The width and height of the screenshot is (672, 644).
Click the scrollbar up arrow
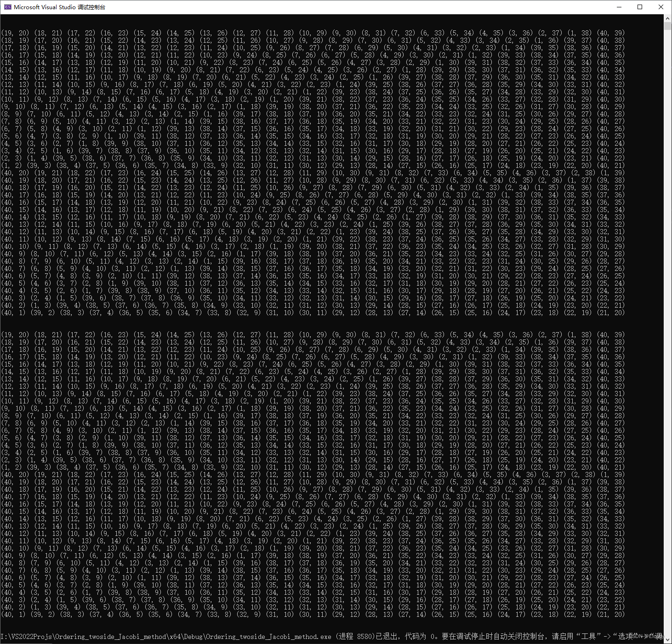point(668,18)
